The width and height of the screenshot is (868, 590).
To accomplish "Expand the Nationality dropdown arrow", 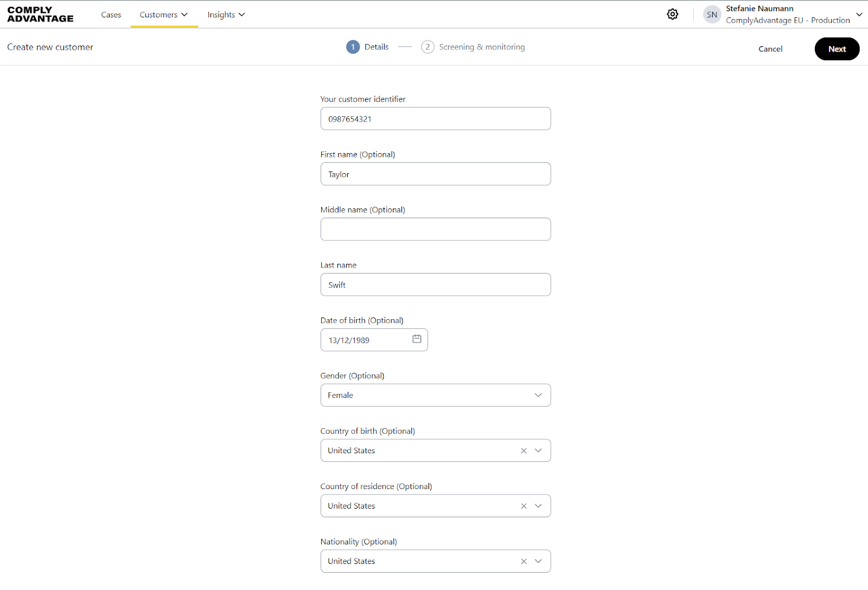I will point(538,561).
